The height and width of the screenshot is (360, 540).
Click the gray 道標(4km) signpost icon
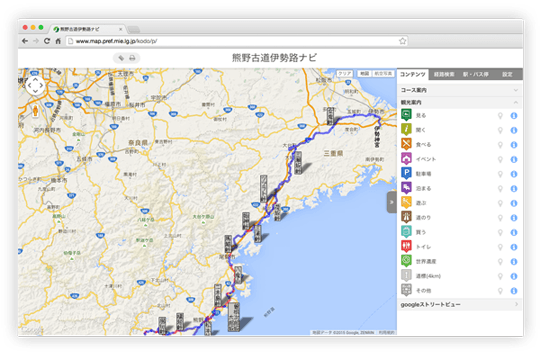pos(406,276)
